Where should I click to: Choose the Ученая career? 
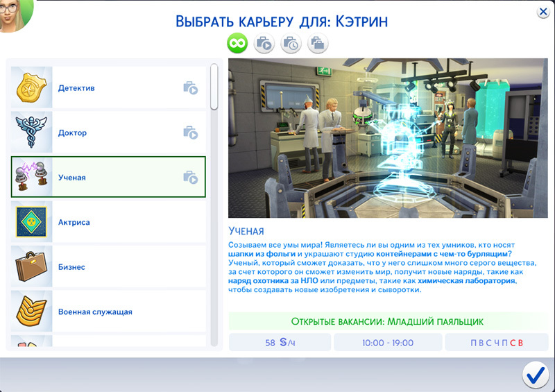[x=108, y=177]
